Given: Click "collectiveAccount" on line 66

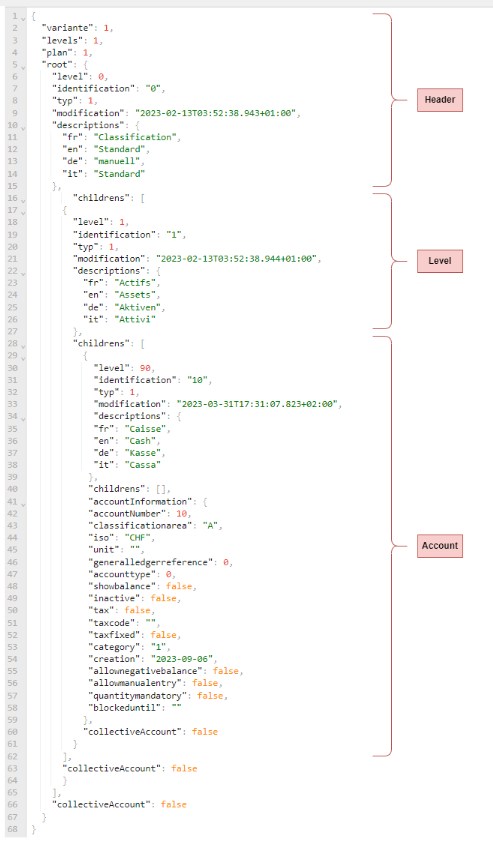Looking at the screenshot, I should (x=102, y=804).
